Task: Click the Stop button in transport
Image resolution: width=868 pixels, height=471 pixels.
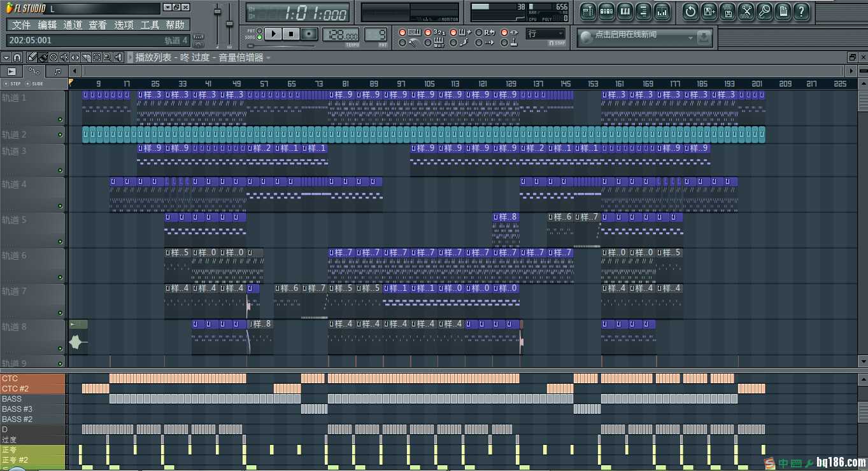Action: point(291,34)
